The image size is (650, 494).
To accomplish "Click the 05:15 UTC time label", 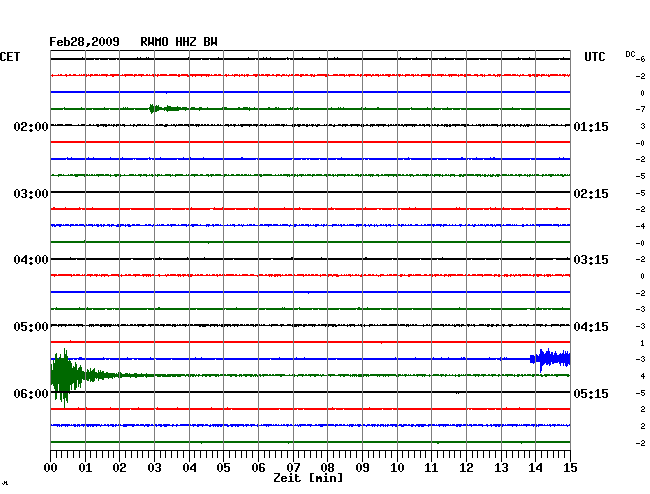I will [591, 393].
